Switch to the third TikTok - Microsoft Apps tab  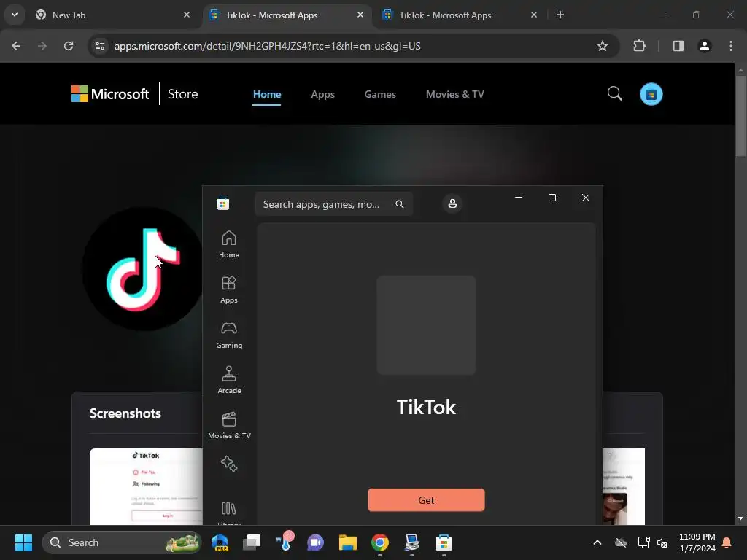(x=460, y=15)
